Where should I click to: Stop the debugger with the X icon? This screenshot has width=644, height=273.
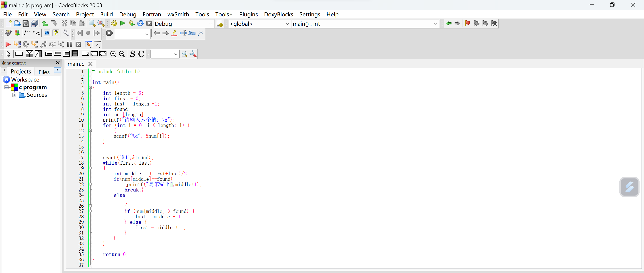point(78,44)
